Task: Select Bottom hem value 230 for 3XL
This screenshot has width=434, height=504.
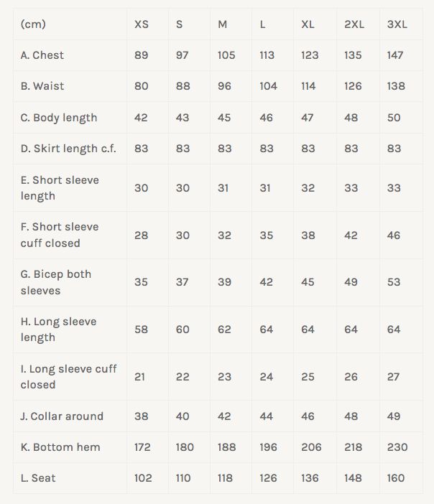Action: click(x=397, y=447)
